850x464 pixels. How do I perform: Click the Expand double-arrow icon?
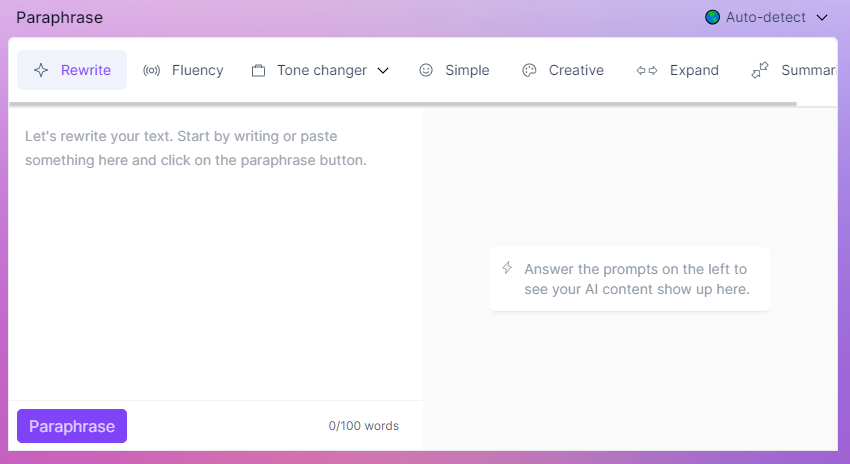647,70
